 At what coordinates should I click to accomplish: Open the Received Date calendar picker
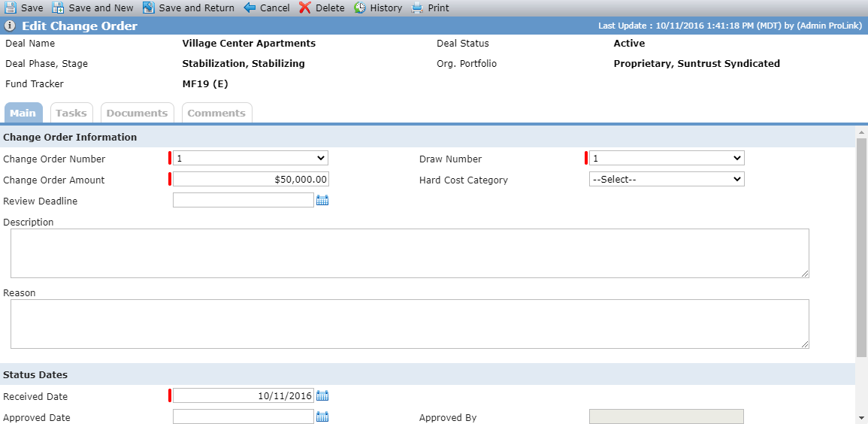point(322,395)
